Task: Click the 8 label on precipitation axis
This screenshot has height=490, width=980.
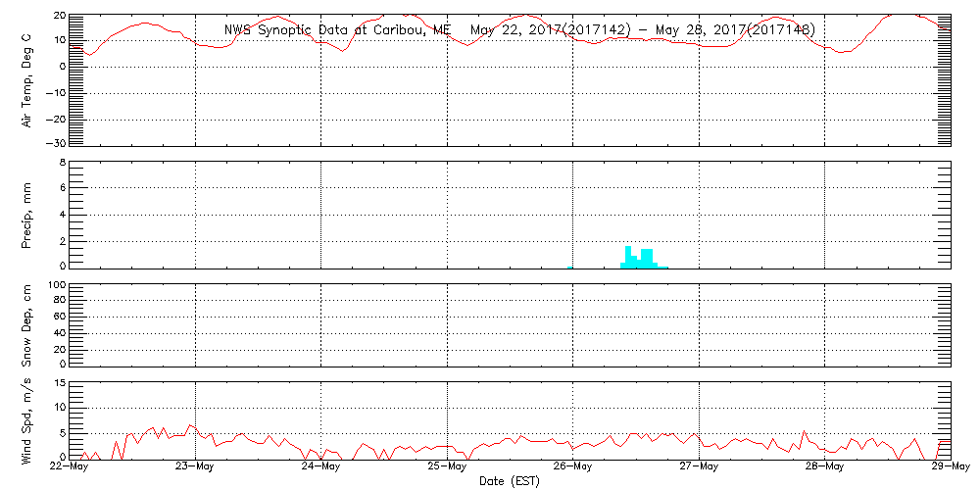Action: click(62, 163)
